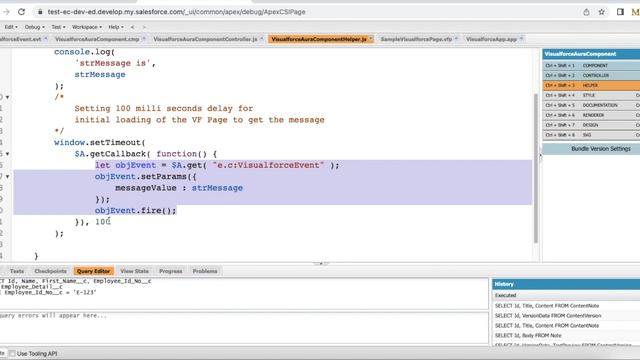Click the 'strMessage is' string literal
The image size is (640, 360).
pyautogui.click(x=112, y=63)
